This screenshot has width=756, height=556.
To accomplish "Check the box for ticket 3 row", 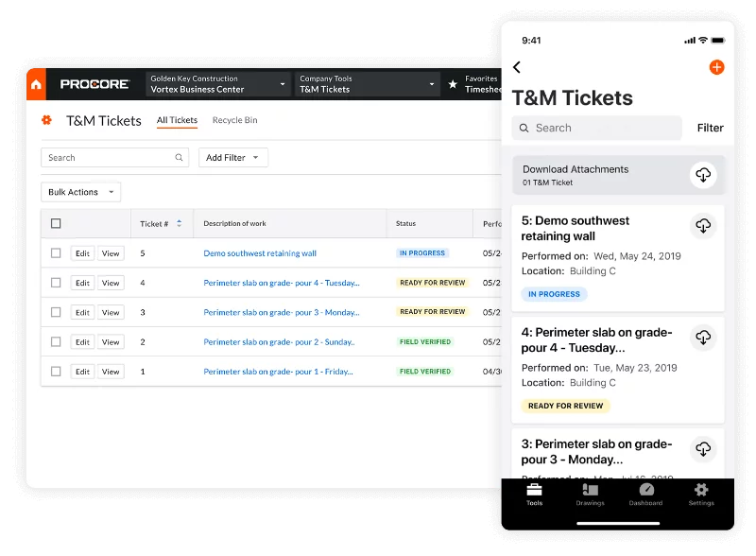I will [x=56, y=312].
